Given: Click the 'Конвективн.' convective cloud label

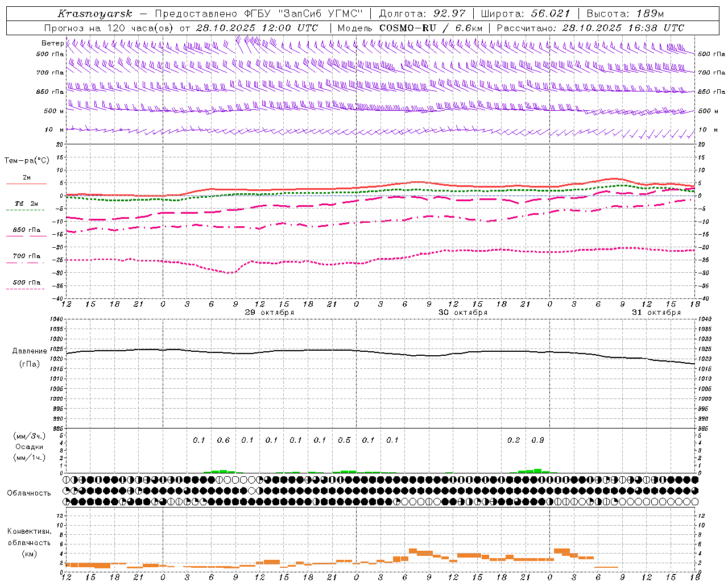Looking at the screenshot, I should coord(29,531).
